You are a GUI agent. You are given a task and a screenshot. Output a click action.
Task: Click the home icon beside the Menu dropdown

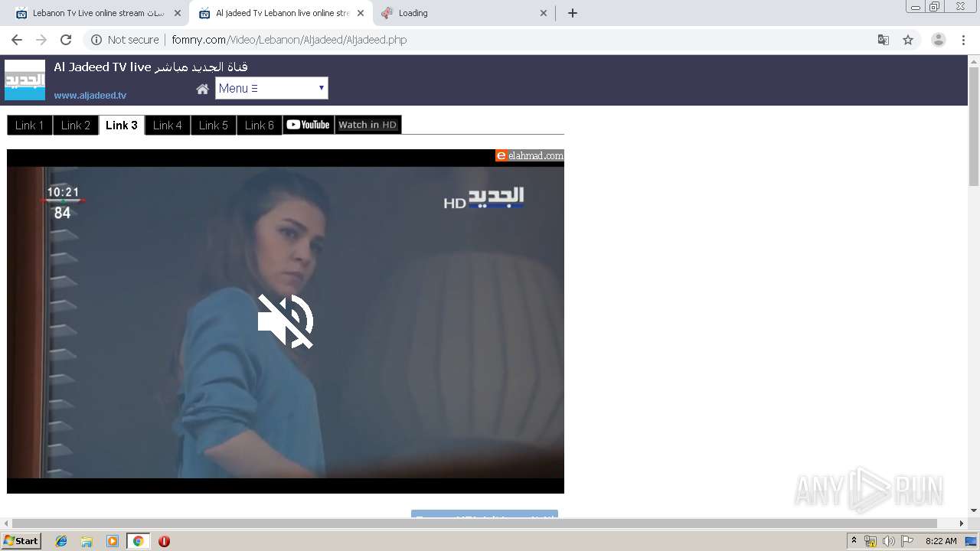point(202,89)
